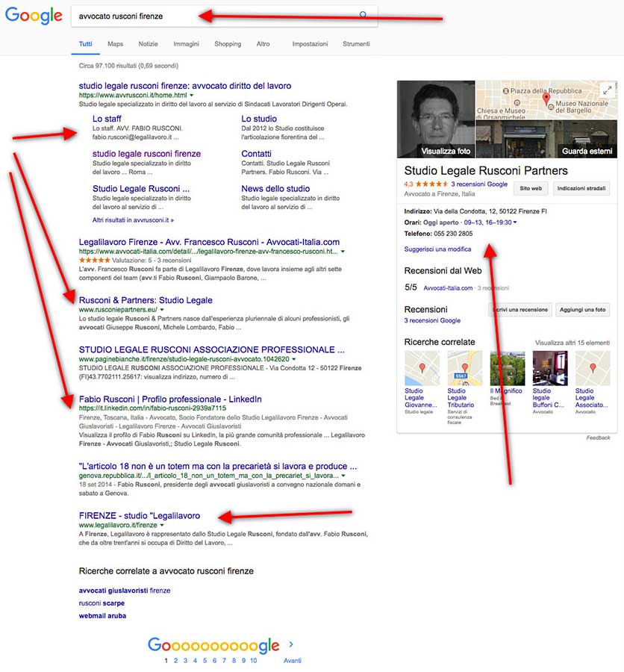This screenshot has height=672, width=624.
Task: Open Avvocati-Italia.com web review link
Action: [x=448, y=288]
